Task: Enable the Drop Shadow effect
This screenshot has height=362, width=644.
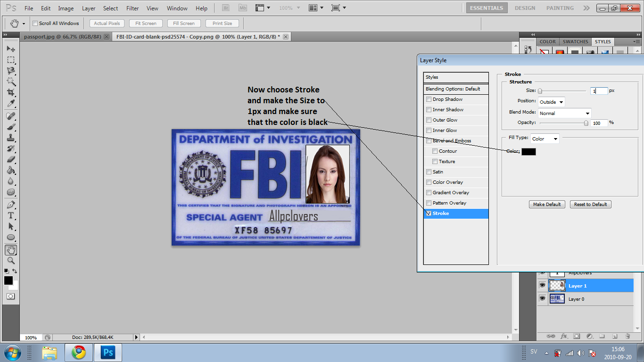Action: pyautogui.click(x=429, y=99)
